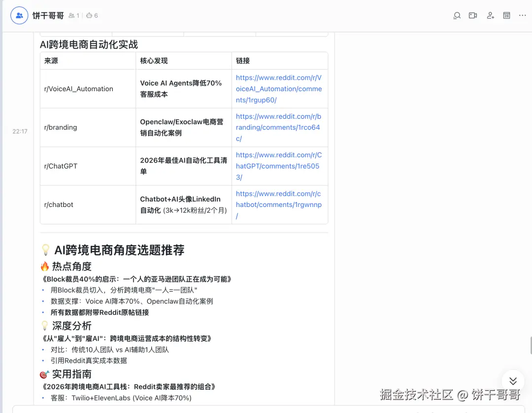Click the AI跨境电商自动化实战 heading
This screenshot has height=413, width=532.
(89, 44)
